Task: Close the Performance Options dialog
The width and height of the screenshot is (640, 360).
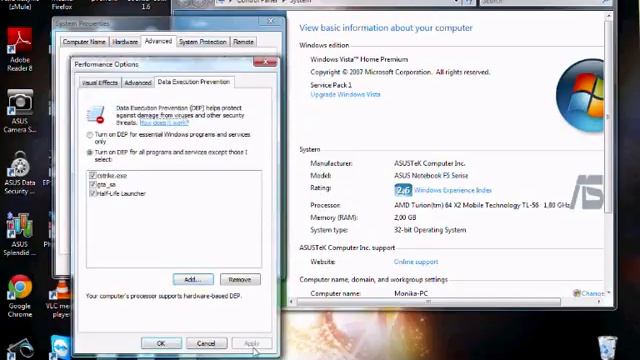Action: click(x=265, y=62)
